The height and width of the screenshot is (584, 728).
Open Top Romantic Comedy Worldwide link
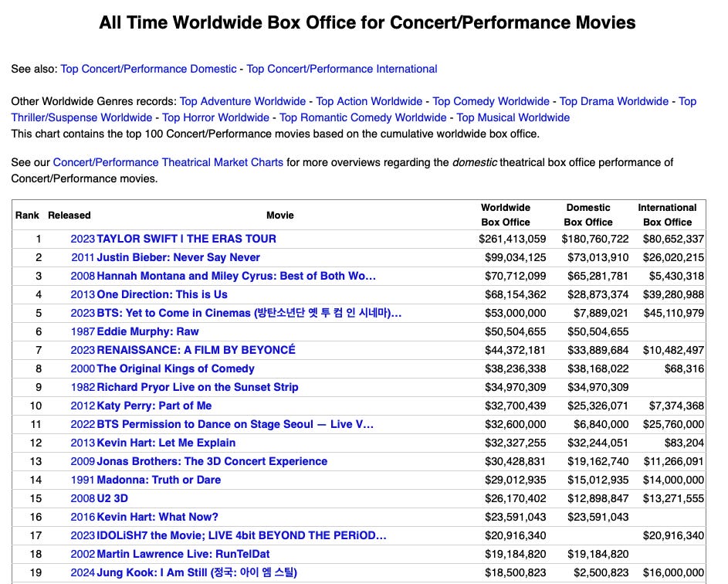tap(363, 117)
